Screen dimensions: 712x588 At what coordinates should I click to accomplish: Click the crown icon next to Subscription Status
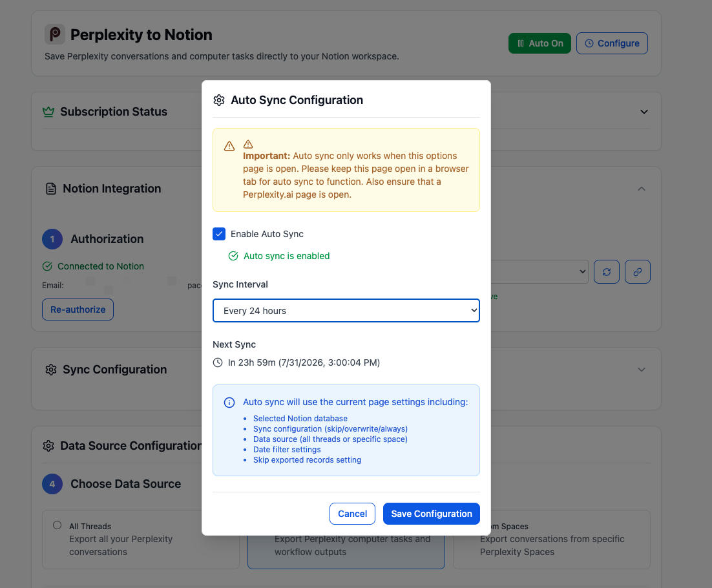[48, 112]
